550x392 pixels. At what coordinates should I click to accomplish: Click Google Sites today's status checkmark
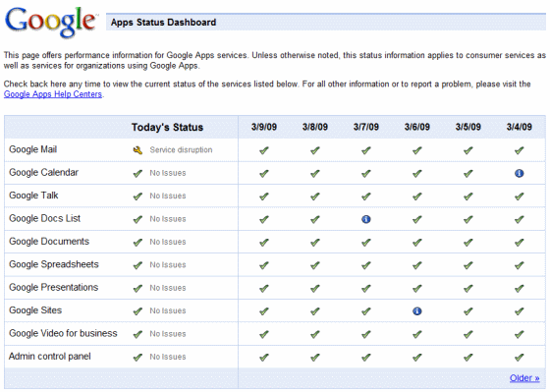[x=137, y=310]
